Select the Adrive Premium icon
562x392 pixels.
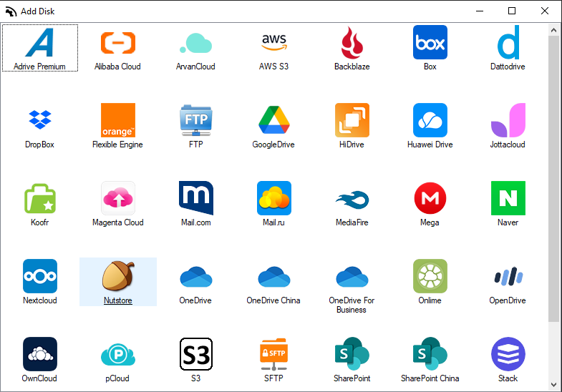click(x=39, y=42)
